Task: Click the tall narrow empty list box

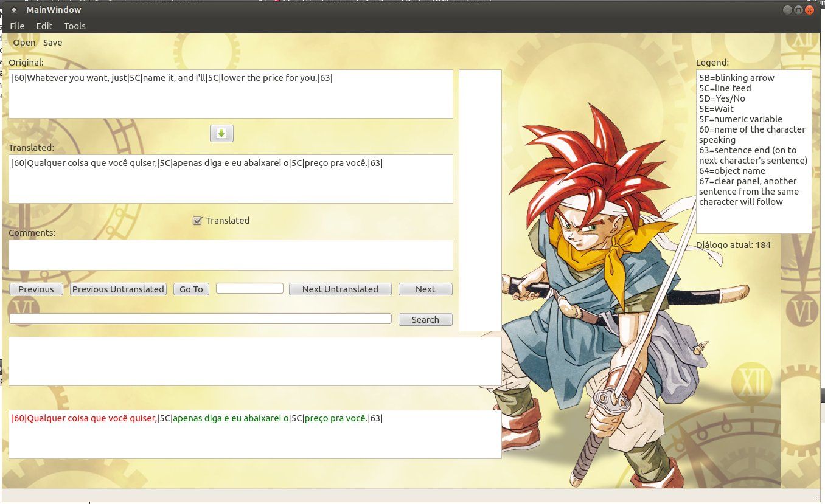Action: (480, 201)
